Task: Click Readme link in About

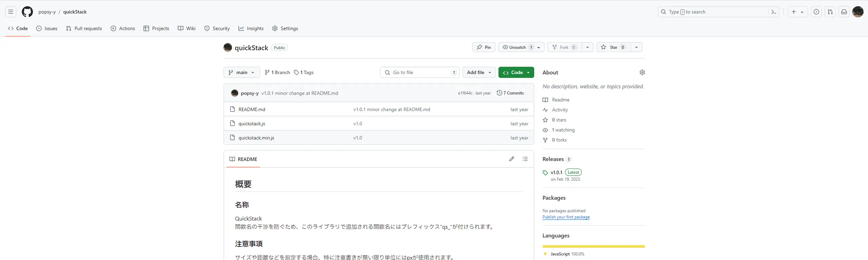Action: point(556,100)
